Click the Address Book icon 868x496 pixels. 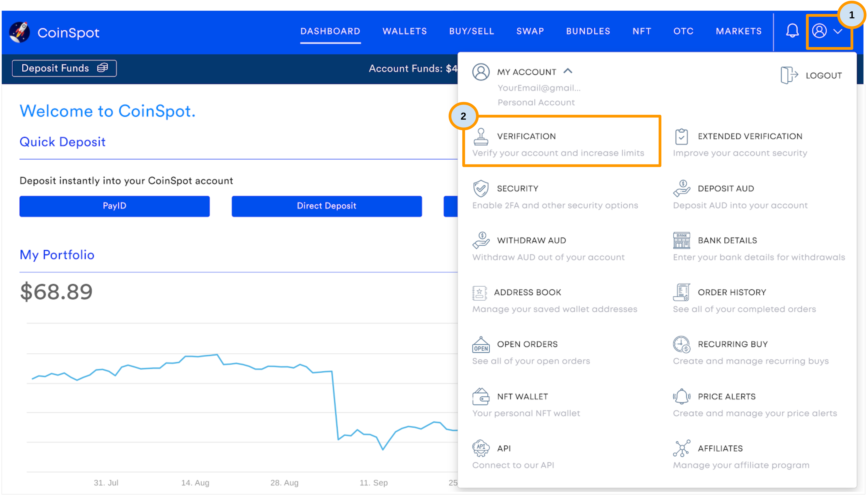point(479,293)
